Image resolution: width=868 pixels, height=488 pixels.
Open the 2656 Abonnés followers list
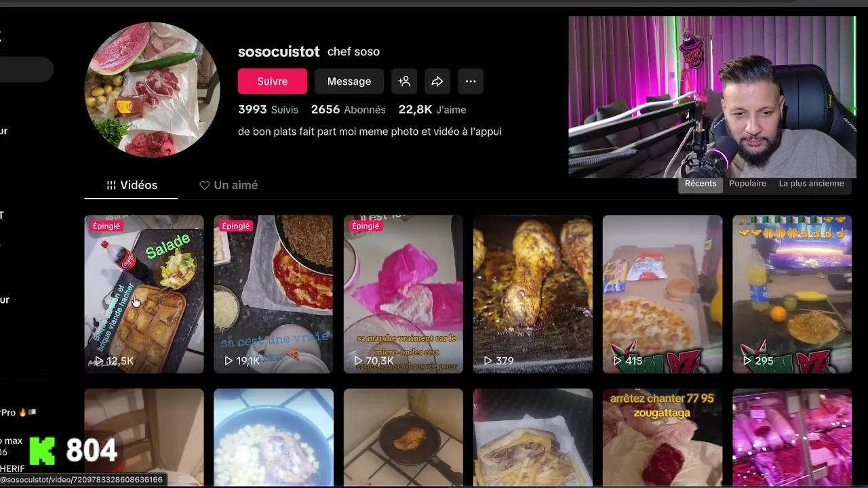click(349, 110)
